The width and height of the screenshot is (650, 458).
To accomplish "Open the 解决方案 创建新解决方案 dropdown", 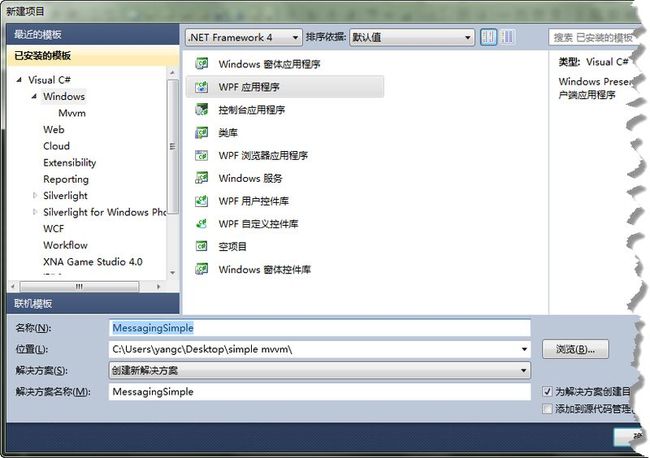I will point(320,370).
